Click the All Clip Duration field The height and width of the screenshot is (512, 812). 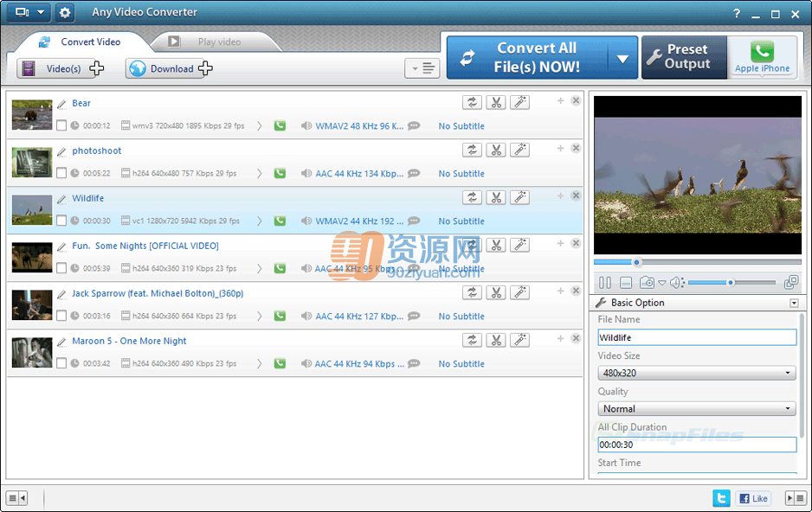697,445
